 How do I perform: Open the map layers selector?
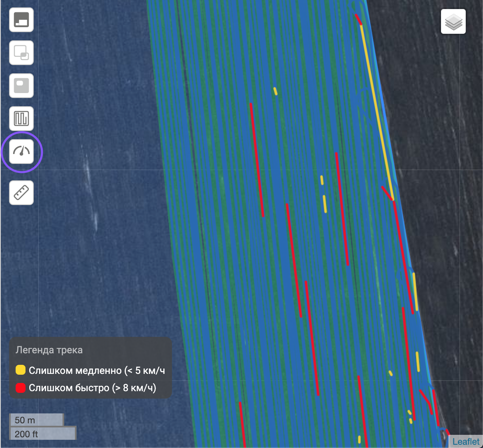(453, 21)
